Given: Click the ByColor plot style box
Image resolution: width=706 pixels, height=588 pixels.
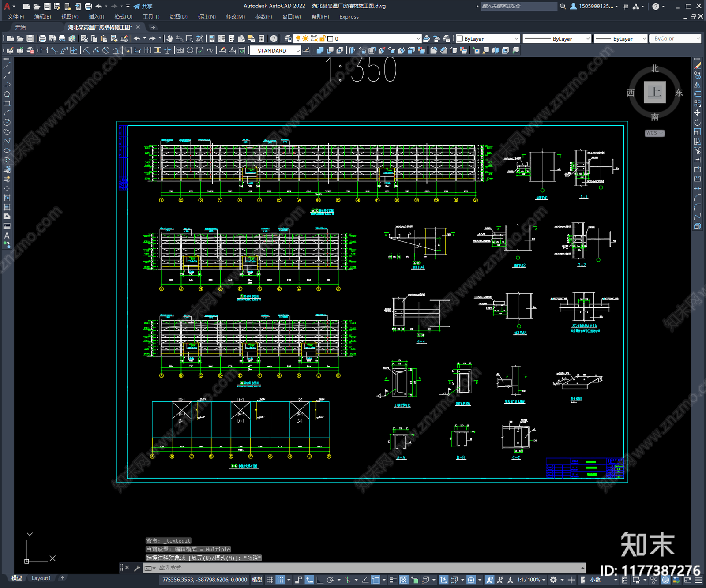Looking at the screenshot, I should click(676, 39).
